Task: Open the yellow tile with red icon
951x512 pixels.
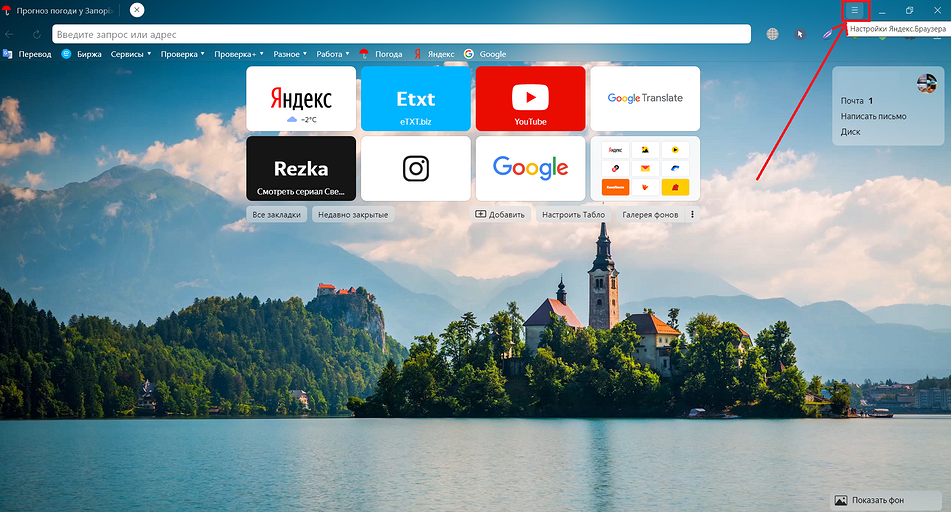Action: tap(675, 187)
